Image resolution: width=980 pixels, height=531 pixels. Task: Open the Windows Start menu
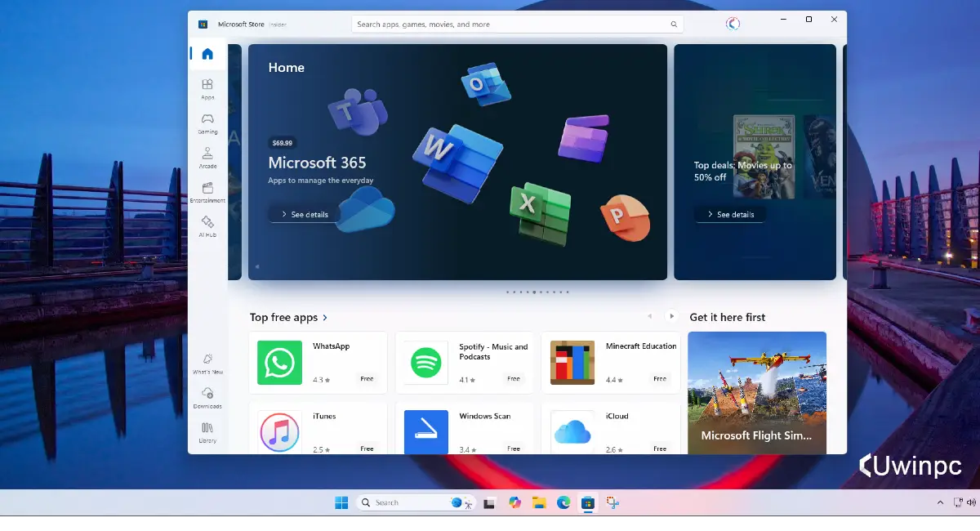(341, 503)
